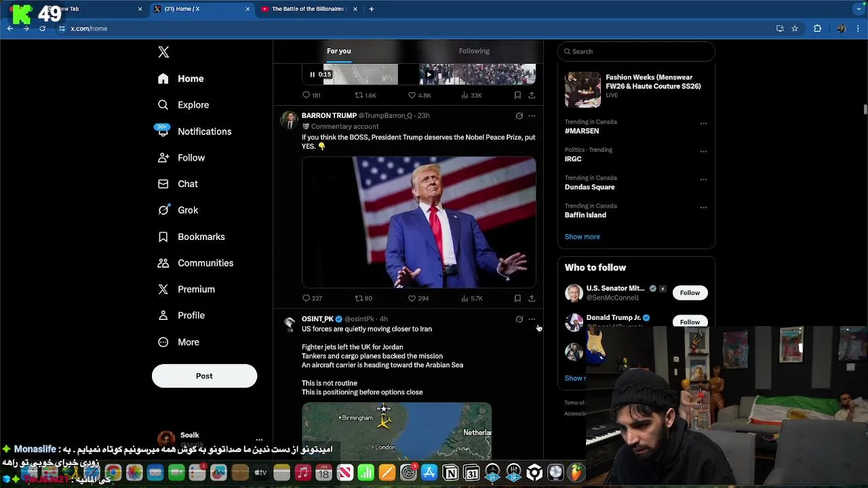Open the Trump flag photo
The image size is (868, 488).
click(418, 222)
